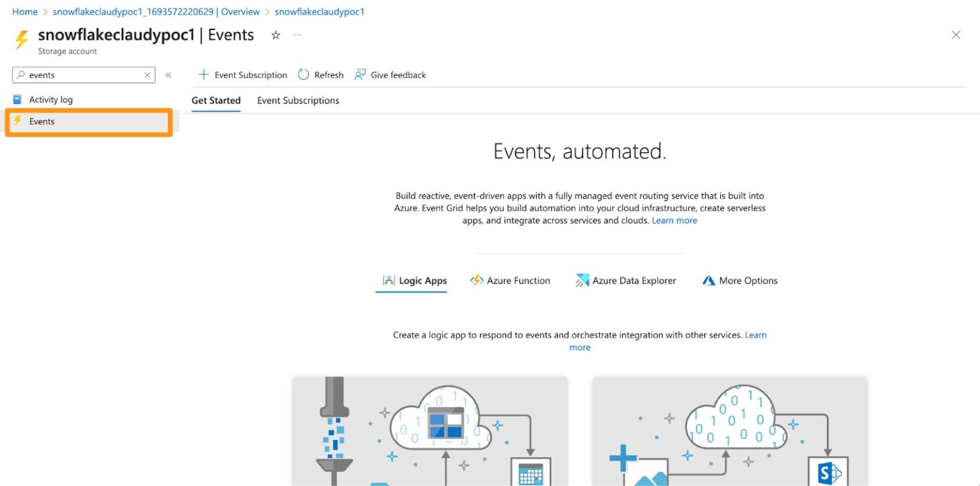The image size is (980, 486).
Task: Choose the Azure Data Explorer option
Action: coord(625,280)
